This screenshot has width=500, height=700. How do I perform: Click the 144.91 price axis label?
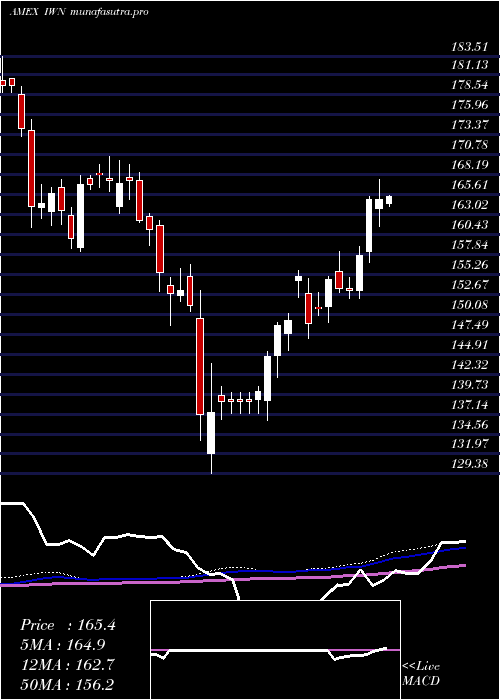click(469, 345)
